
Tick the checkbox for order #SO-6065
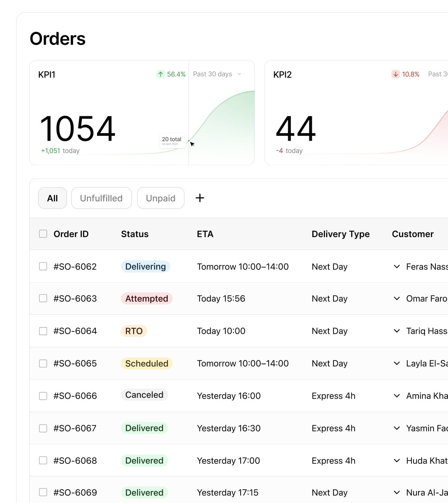pyautogui.click(x=43, y=363)
